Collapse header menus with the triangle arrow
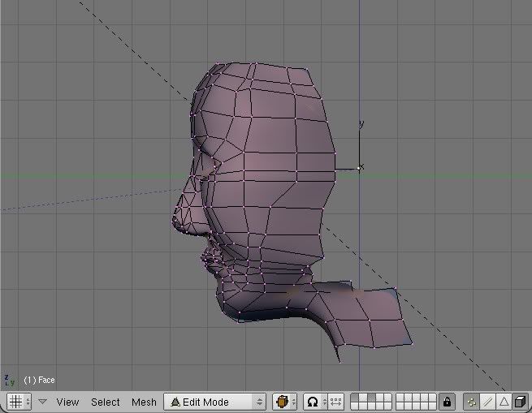Viewport: 532px width, 413px height. tap(43, 402)
